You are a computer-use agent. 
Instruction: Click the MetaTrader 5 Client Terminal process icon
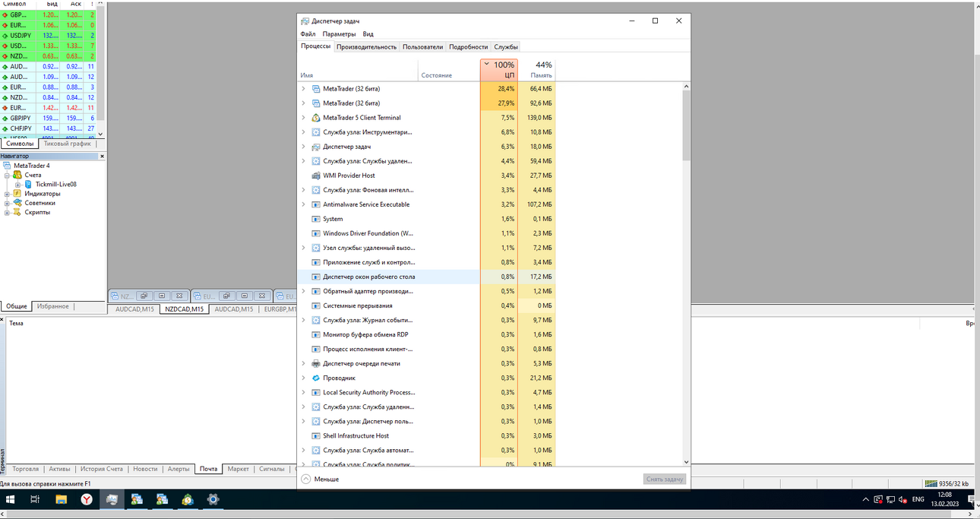[x=316, y=118]
